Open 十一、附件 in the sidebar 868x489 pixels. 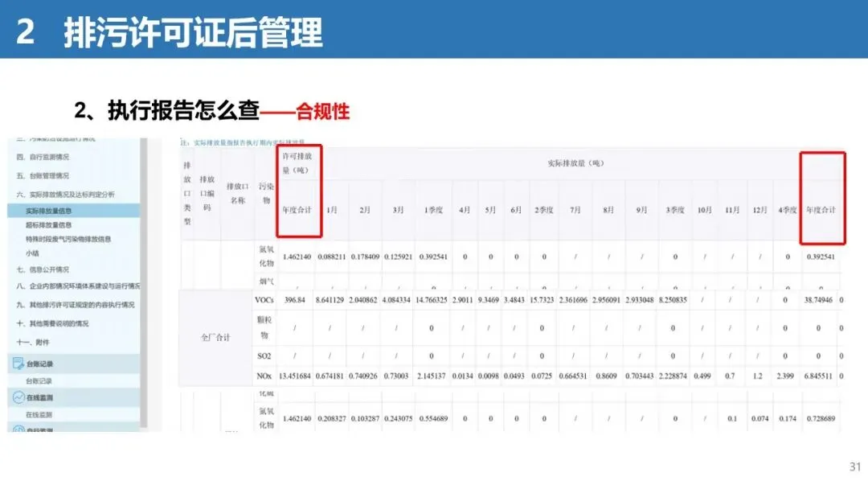point(33,343)
